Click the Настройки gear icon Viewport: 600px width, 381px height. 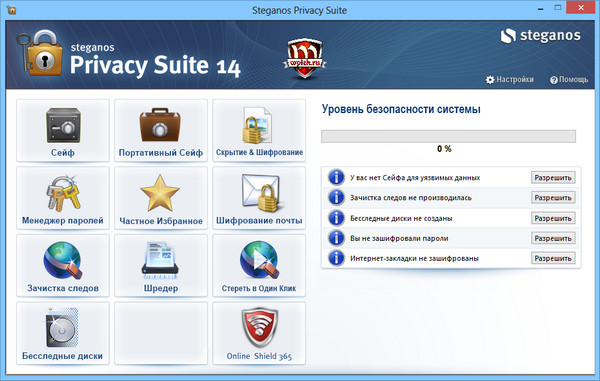click(490, 80)
